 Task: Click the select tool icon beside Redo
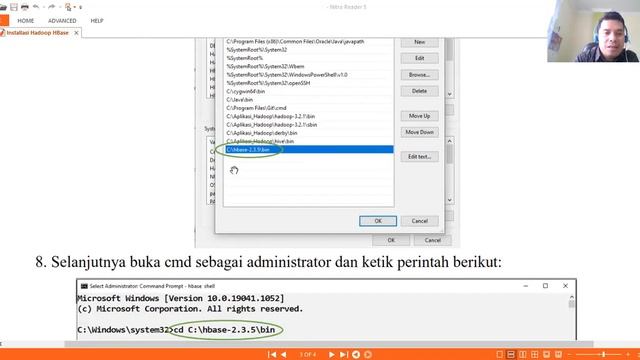tap(68, 7)
